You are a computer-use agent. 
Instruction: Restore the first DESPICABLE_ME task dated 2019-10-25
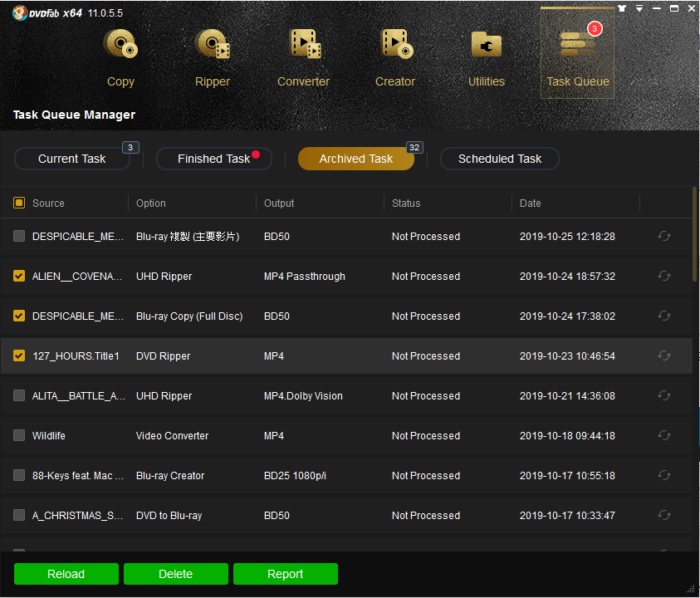tap(664, 236)
